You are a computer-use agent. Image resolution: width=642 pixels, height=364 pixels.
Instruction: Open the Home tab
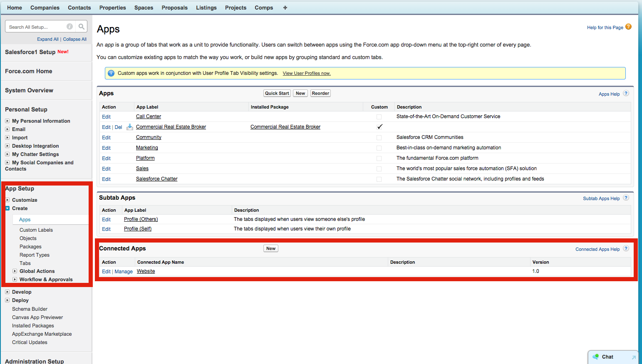tap(15, 7)
